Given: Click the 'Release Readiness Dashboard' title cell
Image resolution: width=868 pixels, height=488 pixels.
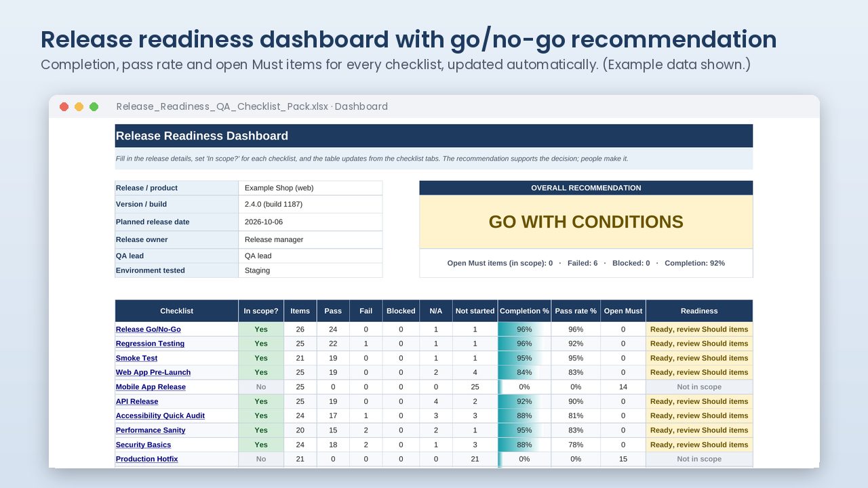Looking at the screenshot, I should [x=434, y=136].
